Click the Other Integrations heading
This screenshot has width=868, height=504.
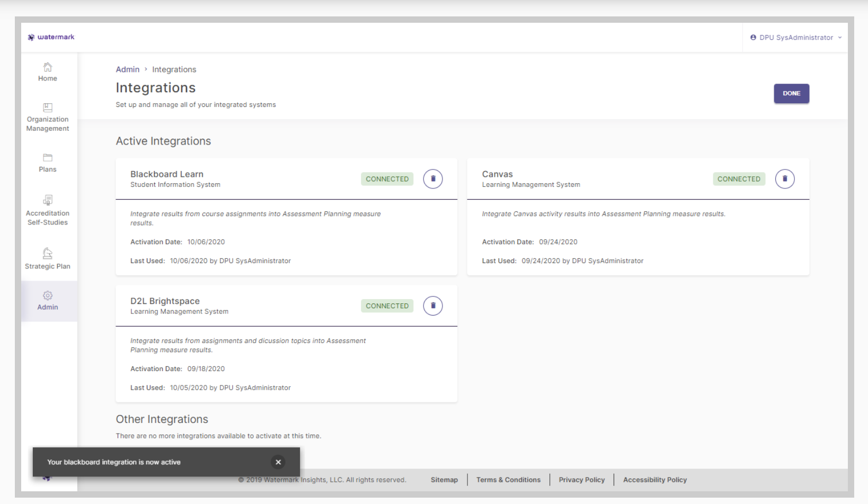(162, 419)
